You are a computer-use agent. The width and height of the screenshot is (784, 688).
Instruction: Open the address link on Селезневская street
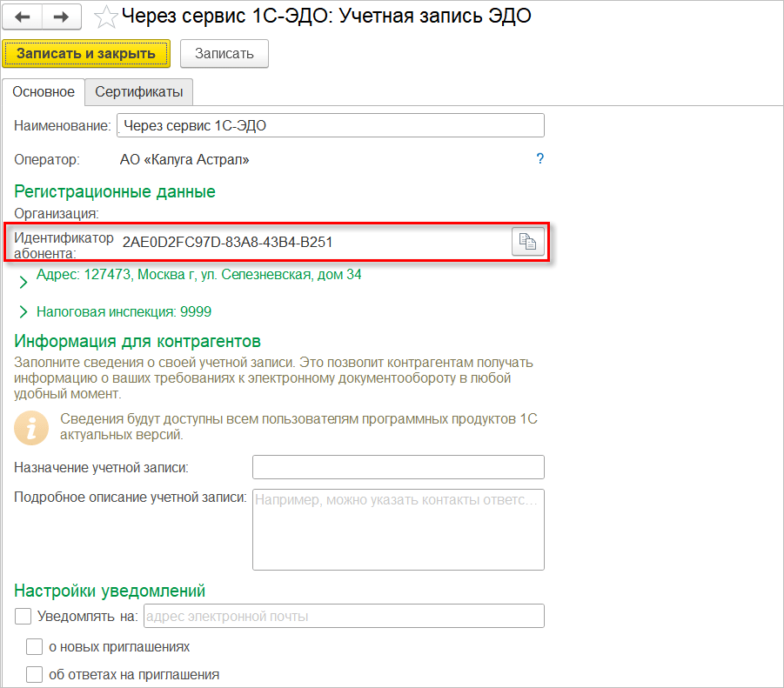coord(198,275)
